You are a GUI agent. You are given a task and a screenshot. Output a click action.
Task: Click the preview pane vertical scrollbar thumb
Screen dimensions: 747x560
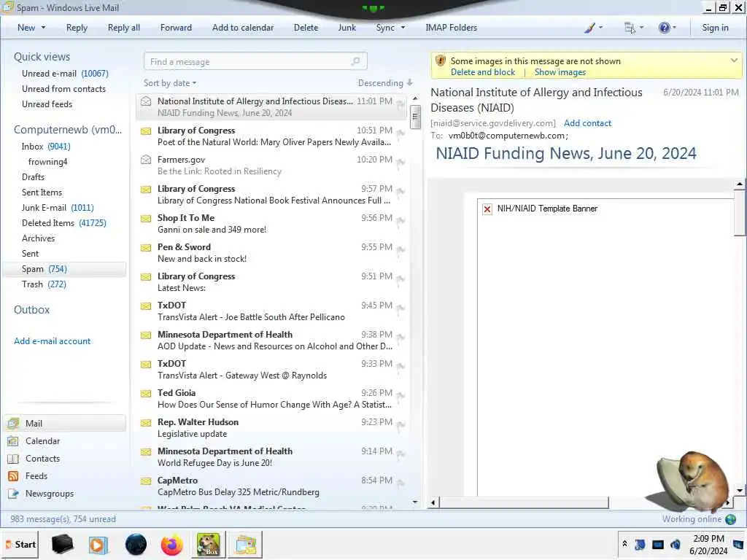click(740, 213)
